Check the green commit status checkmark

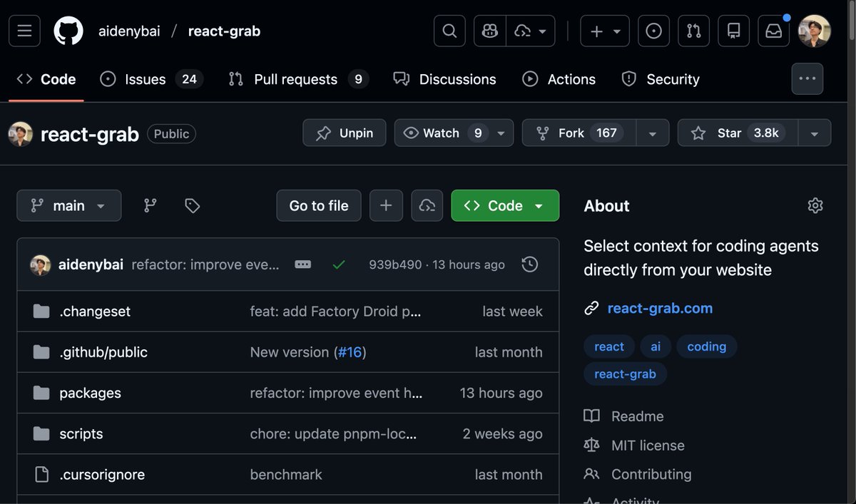click(x=338, y=264)
